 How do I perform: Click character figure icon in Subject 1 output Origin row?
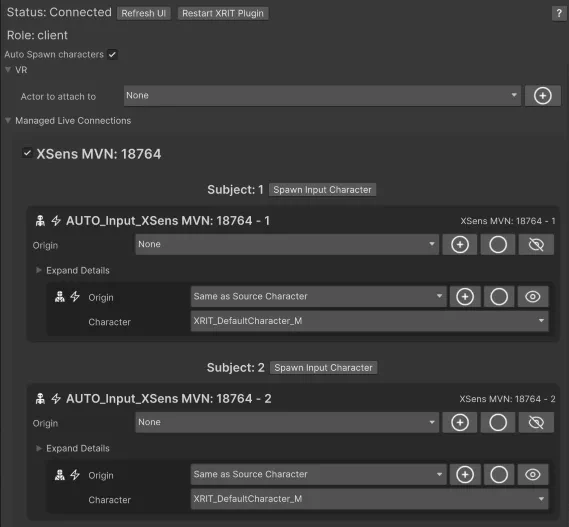click(x=60, y=297)
